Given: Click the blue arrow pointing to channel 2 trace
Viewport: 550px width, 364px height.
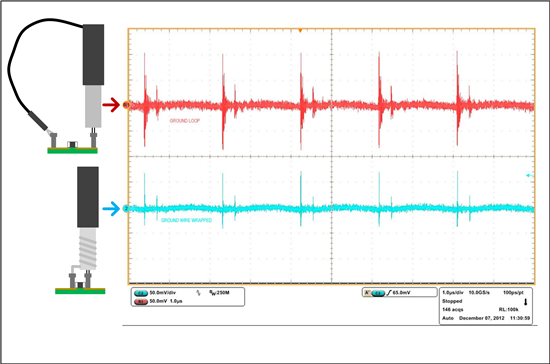Looking at the screenshot, I should coord(111,209).
